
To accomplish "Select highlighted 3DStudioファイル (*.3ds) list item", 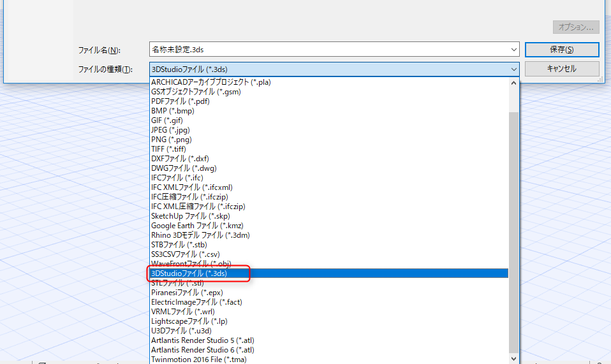I will pos(329,273).
